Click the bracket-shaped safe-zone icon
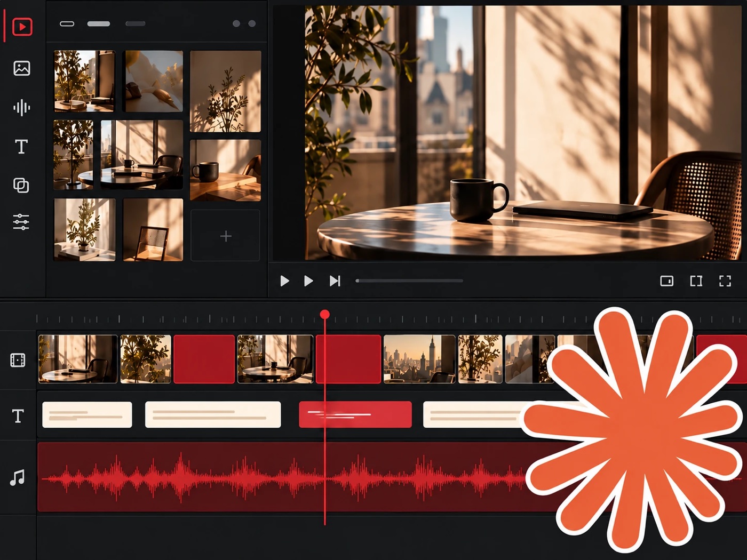Image resolution: width=747 pixels, height=560 pixels. (x=696, y=281)
